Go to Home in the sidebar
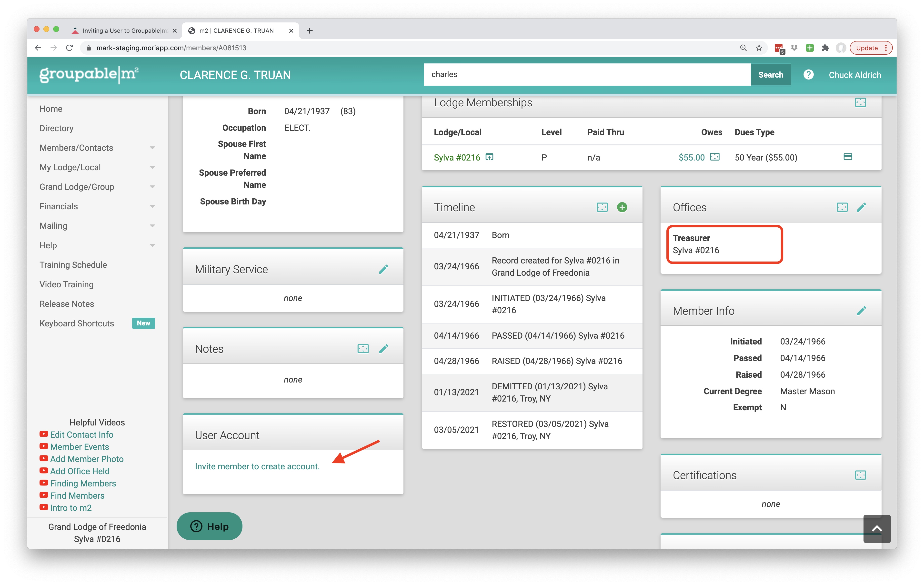The image size is (924, 585). coord(51,109)
